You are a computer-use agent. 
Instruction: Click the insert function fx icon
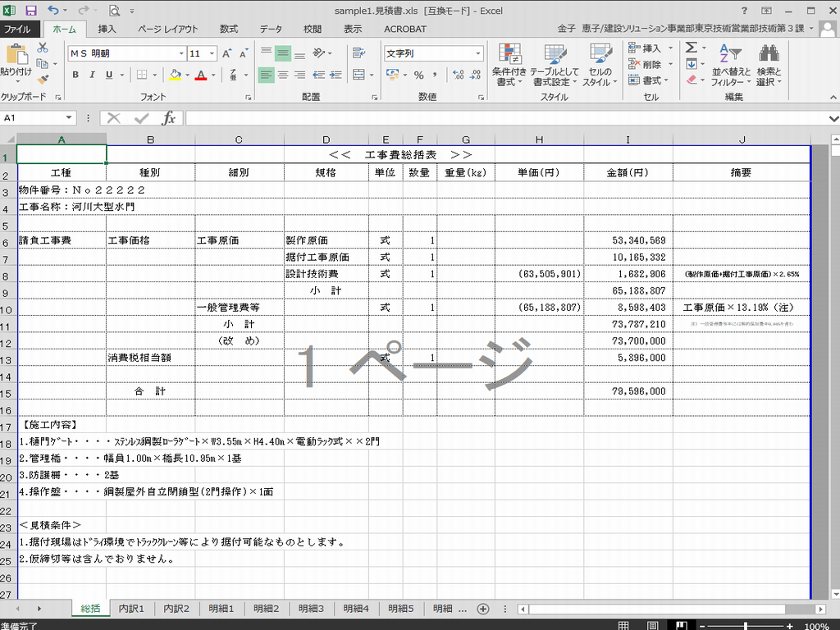(x=168, y=118)
